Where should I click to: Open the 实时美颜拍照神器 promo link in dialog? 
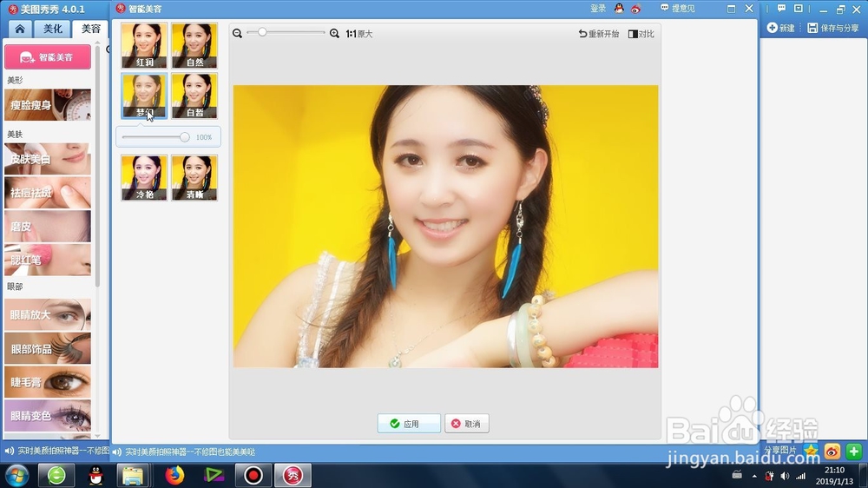(190, 452)
